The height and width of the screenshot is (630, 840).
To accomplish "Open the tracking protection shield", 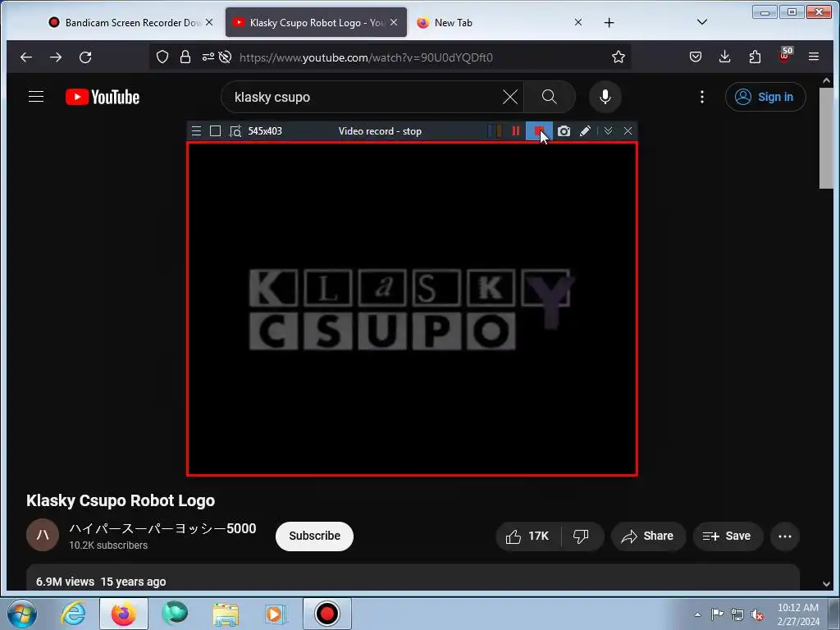I will 162,57.
